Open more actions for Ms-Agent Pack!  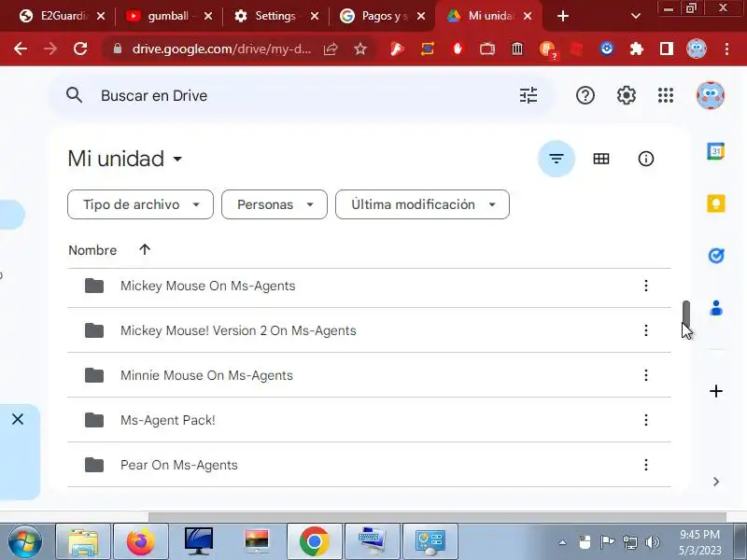click(645, 420)
